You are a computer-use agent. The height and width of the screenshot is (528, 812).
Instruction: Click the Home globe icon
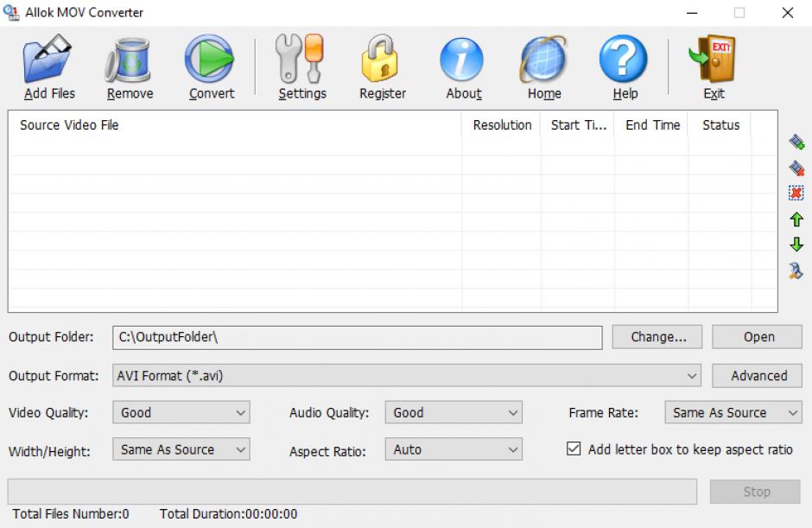click(x=543, y=60)
